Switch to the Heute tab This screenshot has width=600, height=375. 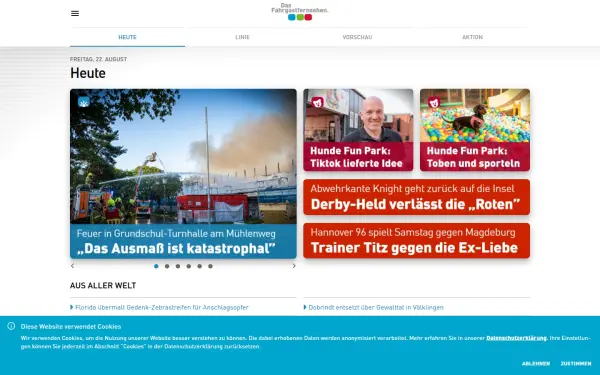click(x=127, y=37)
